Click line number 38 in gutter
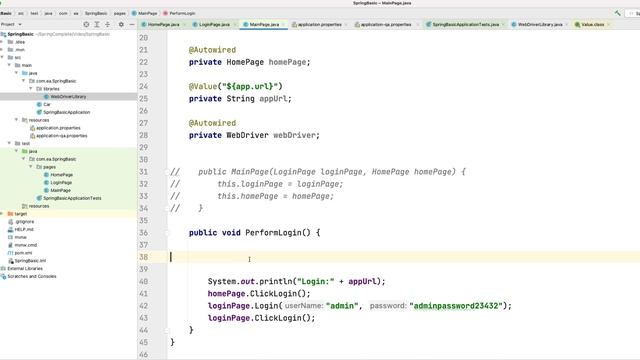Viewport: 640px width, 360px height. pyautogui.click(x=143, y=257)
